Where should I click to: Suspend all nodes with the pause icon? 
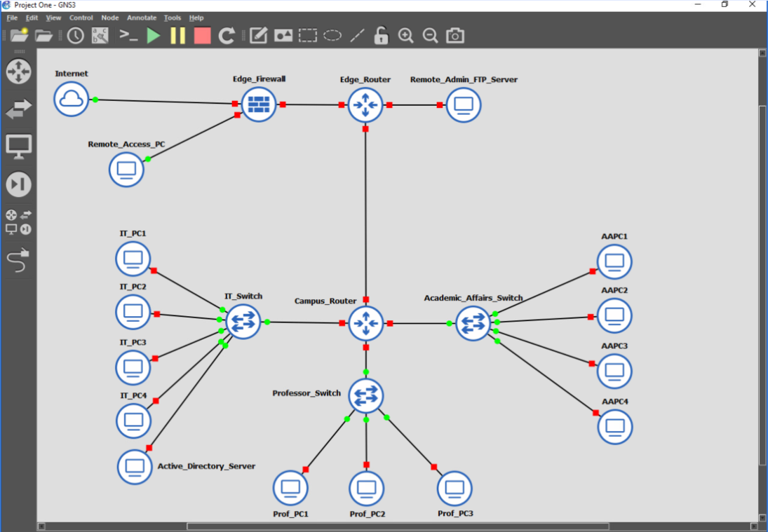click(177, 35)
